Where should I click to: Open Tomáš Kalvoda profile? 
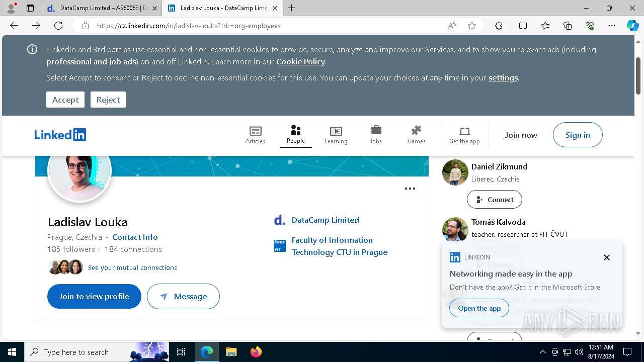498,222
